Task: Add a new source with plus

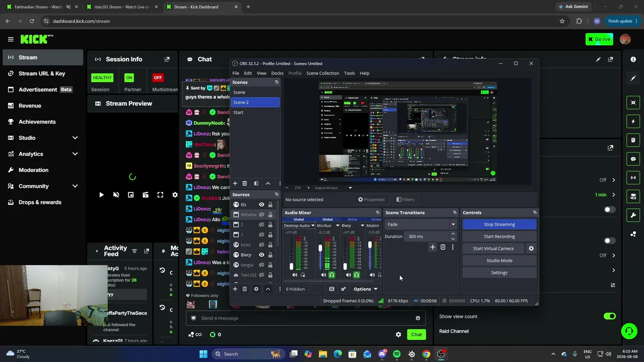Action: pyautogui.click(x=235, y=289)
